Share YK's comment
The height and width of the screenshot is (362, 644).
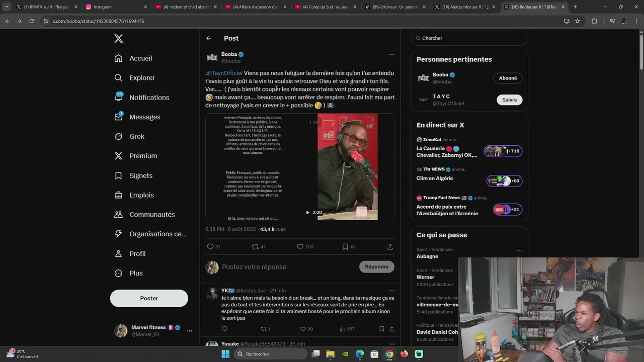click(391, 329)
